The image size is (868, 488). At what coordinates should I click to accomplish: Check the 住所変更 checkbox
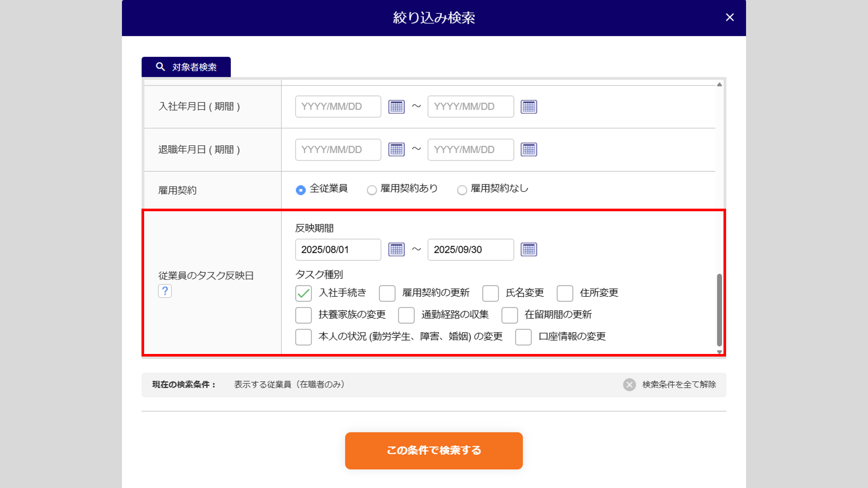click(x=565, y=293)
